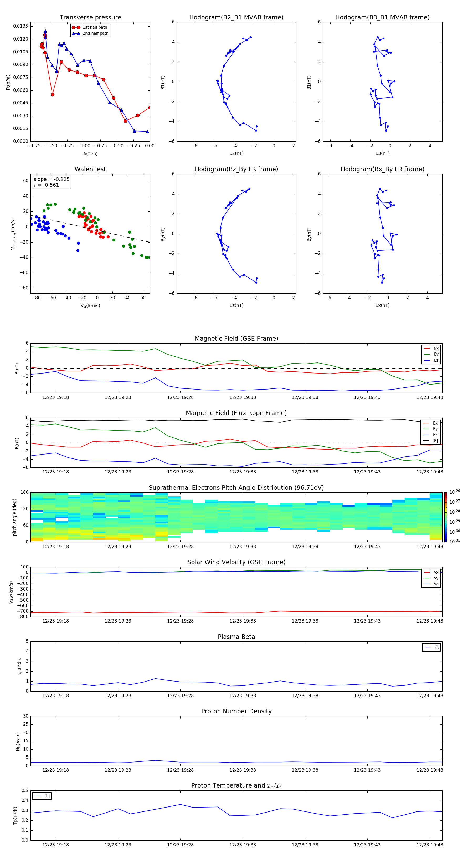Click '12/23 19:48' tick under Solar Wind Velocity

[x=430, y=621]
